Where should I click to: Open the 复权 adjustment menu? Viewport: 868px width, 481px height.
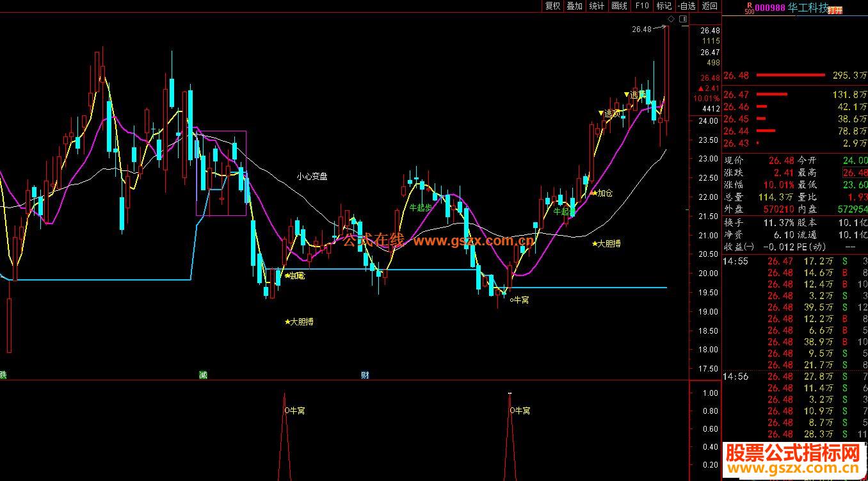point(552,6)
